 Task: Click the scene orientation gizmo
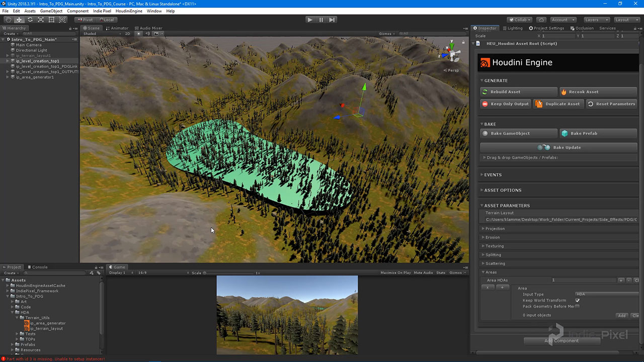pos(452,52)
